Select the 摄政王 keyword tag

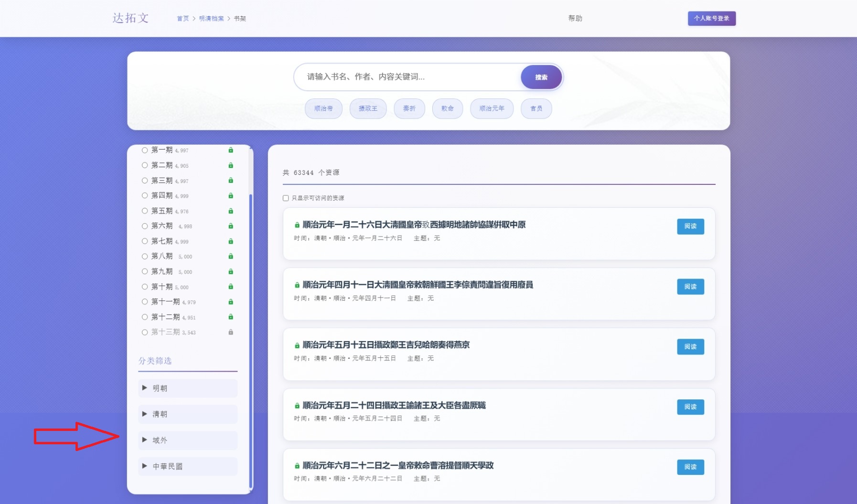pos(368,108)
